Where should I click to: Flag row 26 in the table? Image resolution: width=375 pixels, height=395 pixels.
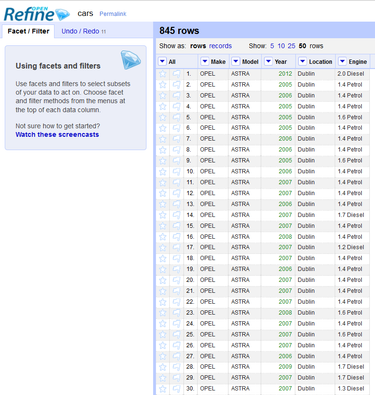click(176, 345)
